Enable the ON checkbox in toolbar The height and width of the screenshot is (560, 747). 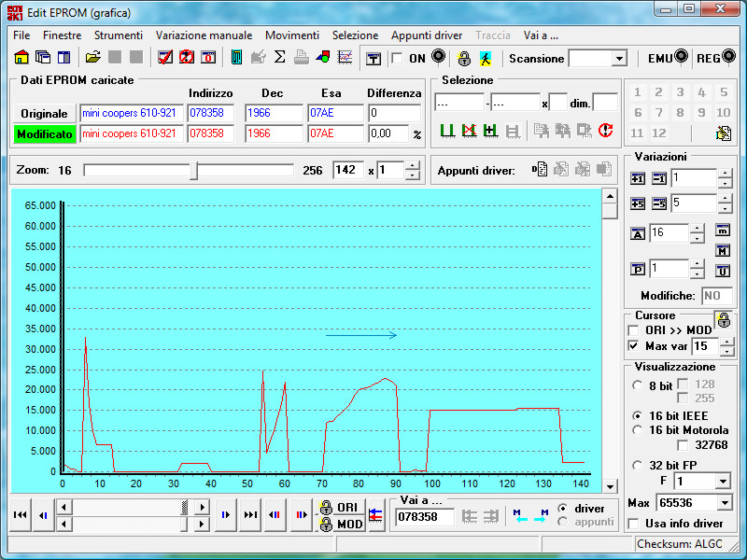click(397, 59)
